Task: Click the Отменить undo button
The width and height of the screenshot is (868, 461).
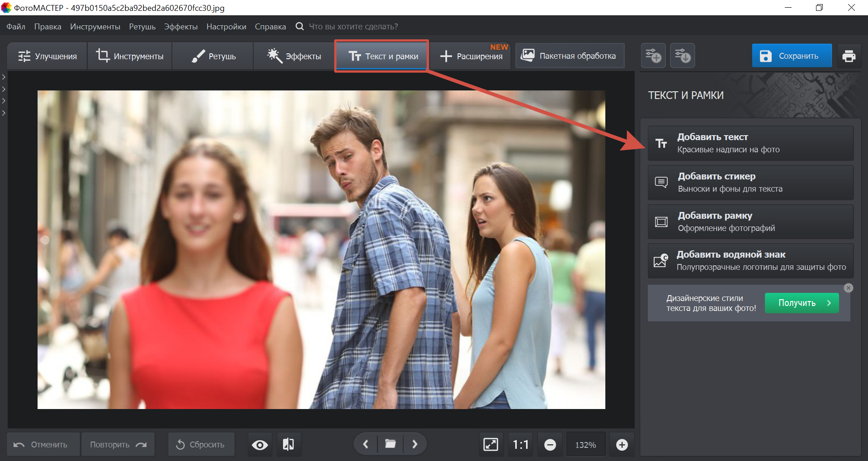Action: click(x=43, y=445)
